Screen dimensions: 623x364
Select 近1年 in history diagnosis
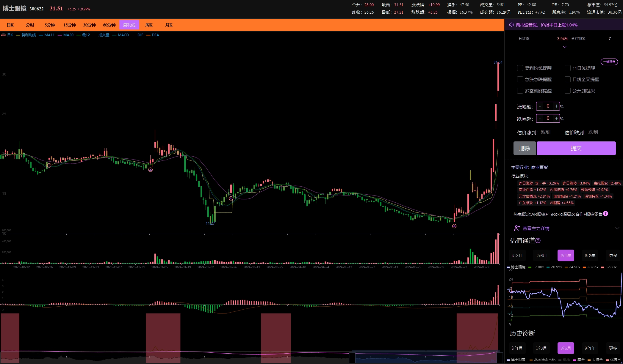point(590,348)
